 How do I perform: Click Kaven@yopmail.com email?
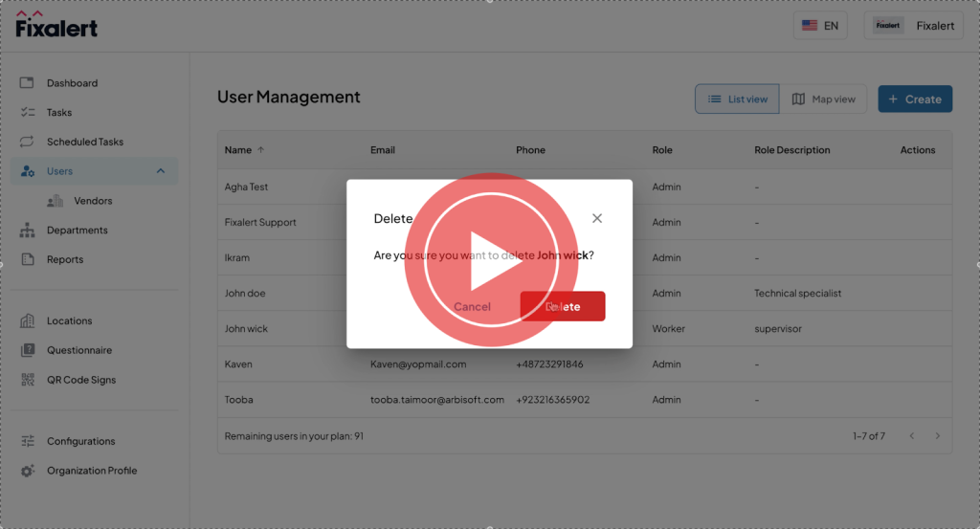(418, 364)
